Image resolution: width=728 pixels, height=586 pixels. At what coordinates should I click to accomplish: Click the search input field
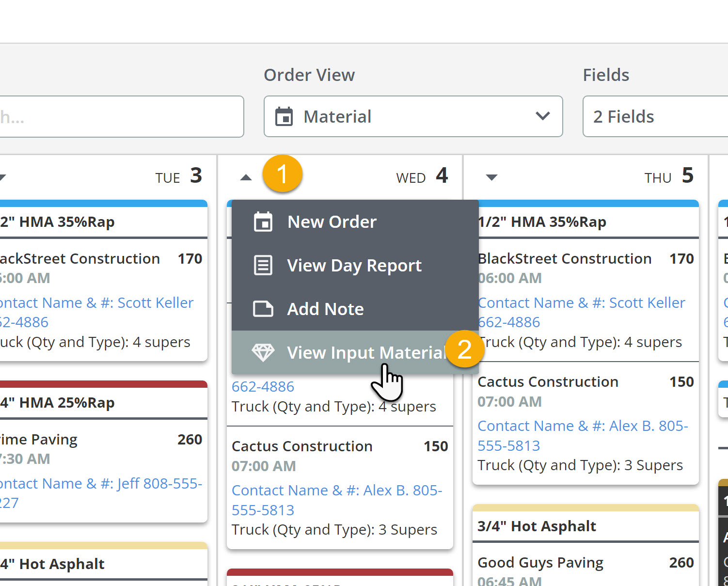121,116
